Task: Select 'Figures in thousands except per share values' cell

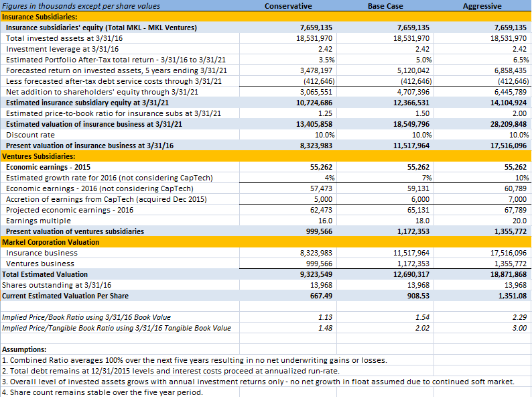Action: (x=81, y=6)
